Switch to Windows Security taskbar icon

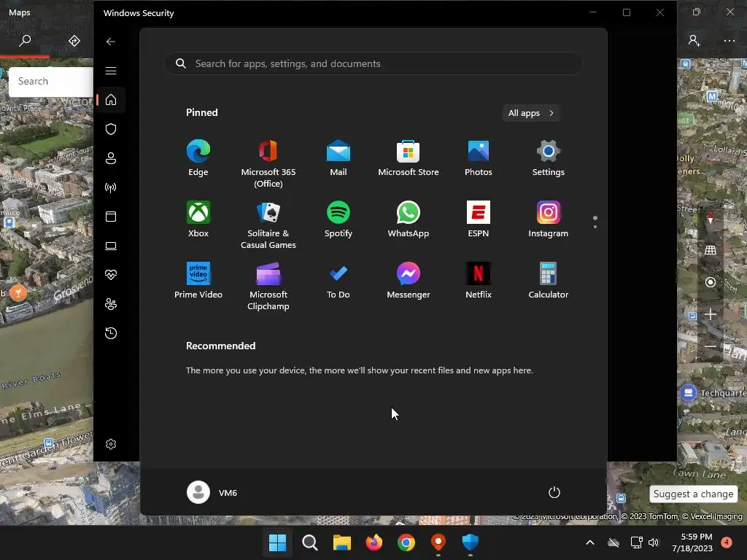click(x=471, y=542)
